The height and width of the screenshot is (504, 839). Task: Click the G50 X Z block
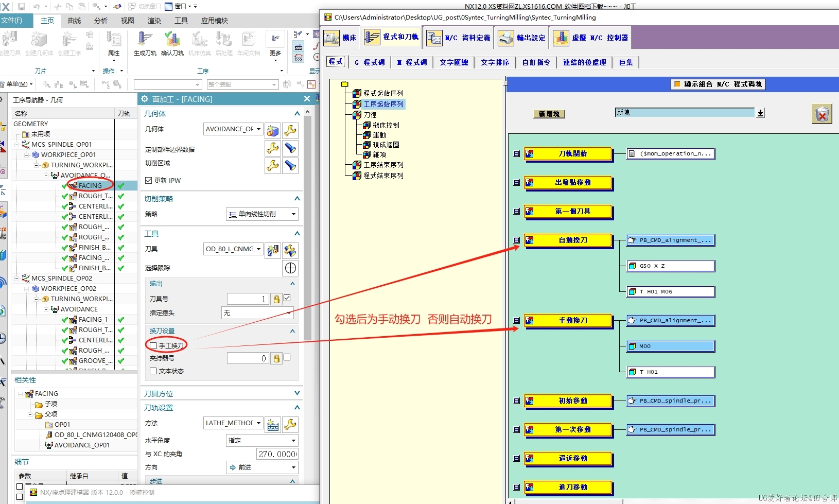point(671,266)
